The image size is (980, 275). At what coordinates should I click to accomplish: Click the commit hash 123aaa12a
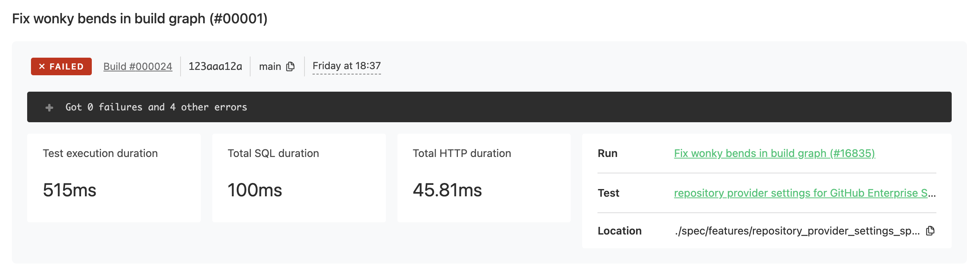[x=215, y=66]
